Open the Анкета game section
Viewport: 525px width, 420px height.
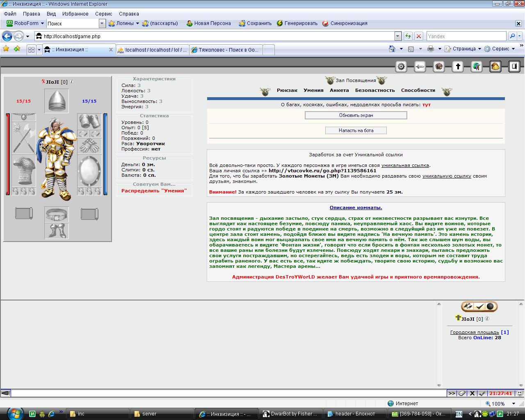[339, 90]
